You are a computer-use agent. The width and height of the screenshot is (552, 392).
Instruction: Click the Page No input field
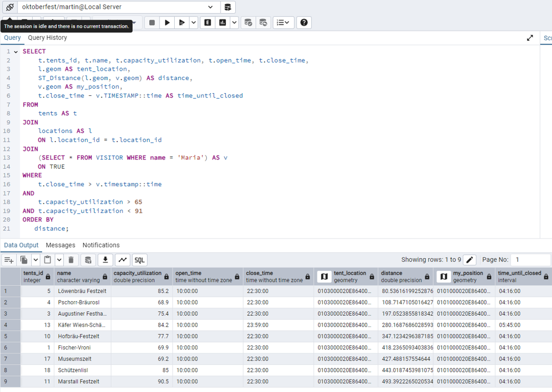coord(531,260)
